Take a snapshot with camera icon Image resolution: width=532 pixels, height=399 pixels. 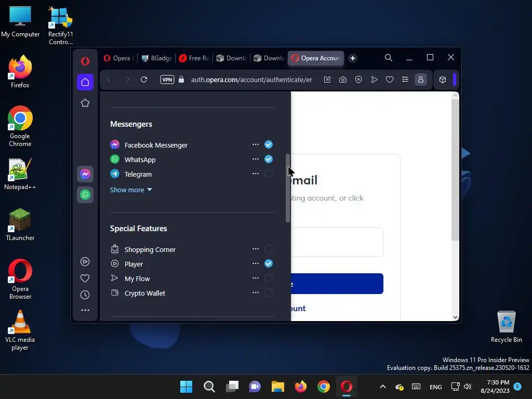pyautogui.click(x=343, y=79)
